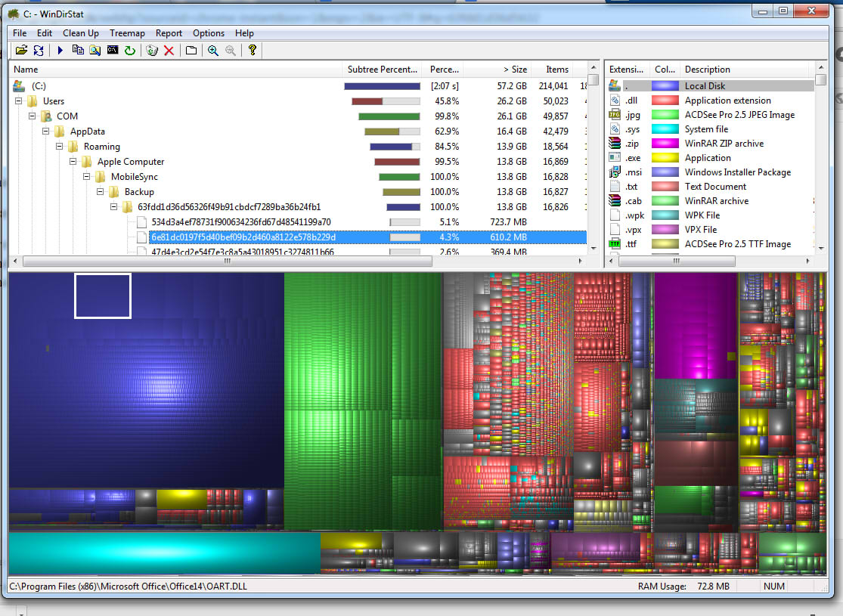This screenshot has height=616, width=843.
Task: Click the red X permanent delete icon
Action: click(x=169, y=50)
